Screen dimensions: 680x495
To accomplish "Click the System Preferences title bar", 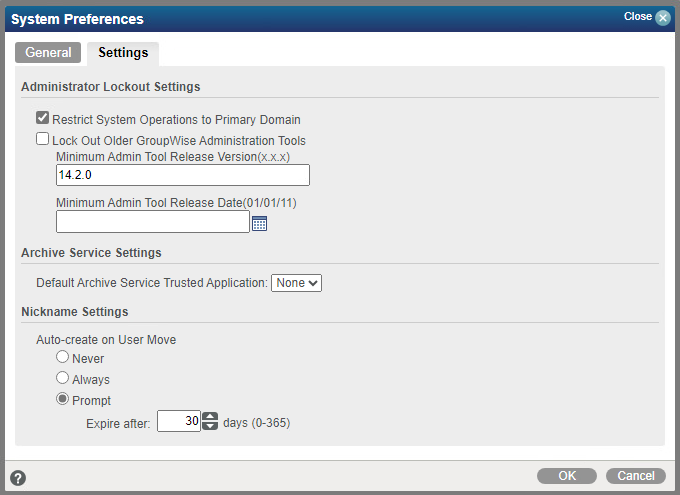I will (x=300, y=18).
